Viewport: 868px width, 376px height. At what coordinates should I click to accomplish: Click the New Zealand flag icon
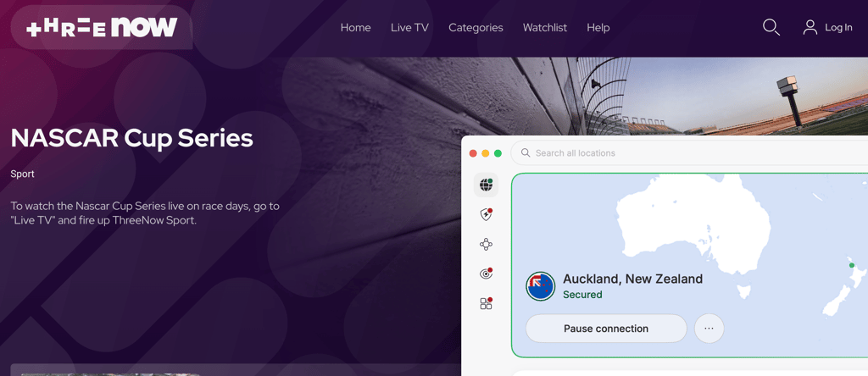tap(540, 286)
